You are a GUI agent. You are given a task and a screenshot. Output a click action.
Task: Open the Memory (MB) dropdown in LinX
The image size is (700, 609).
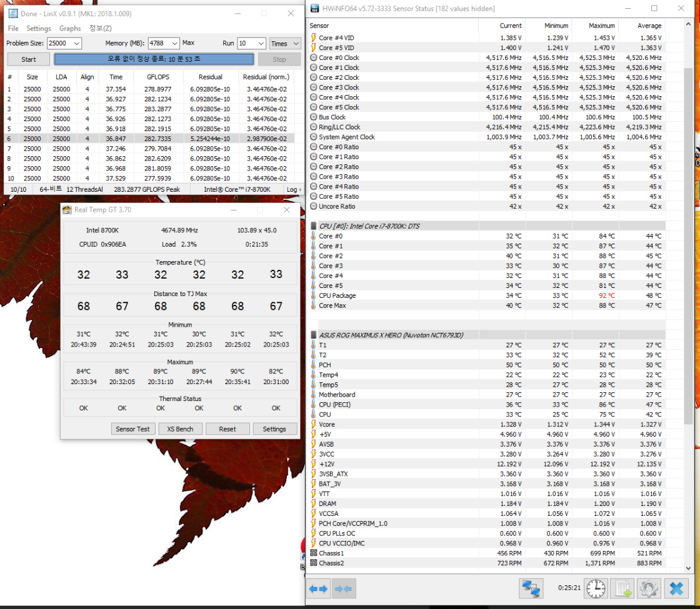tap(174, 43)
